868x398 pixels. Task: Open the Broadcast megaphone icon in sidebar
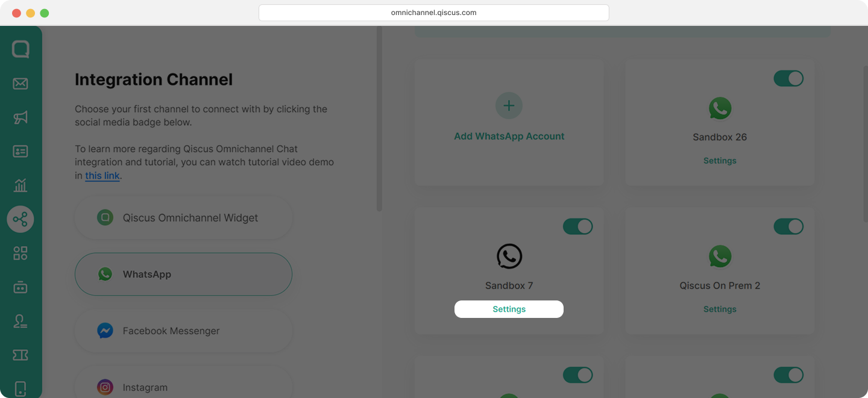20,117
